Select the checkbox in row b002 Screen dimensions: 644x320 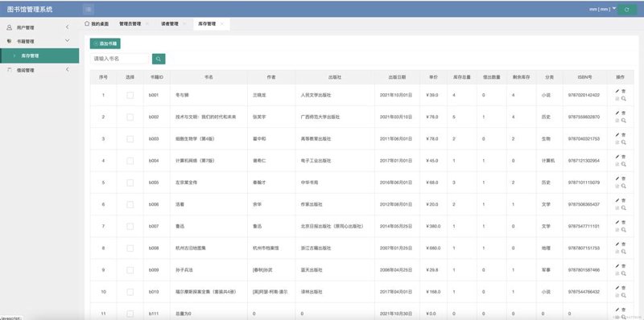(x=130, y=117)
